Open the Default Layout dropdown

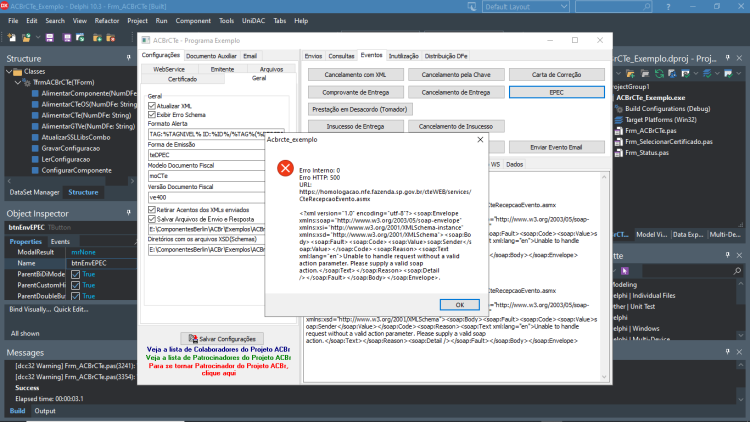[x=525, y=7]
